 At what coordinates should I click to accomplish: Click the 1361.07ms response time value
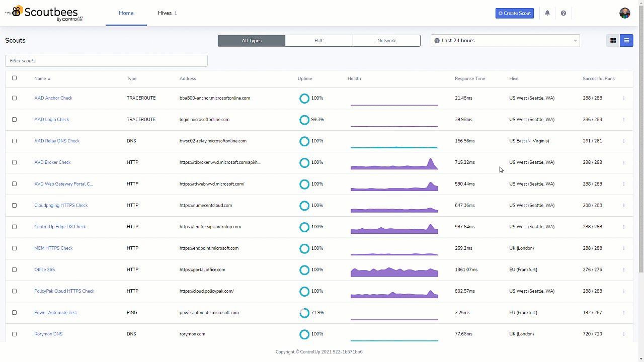pyautogui.click(x=466, y=270)
